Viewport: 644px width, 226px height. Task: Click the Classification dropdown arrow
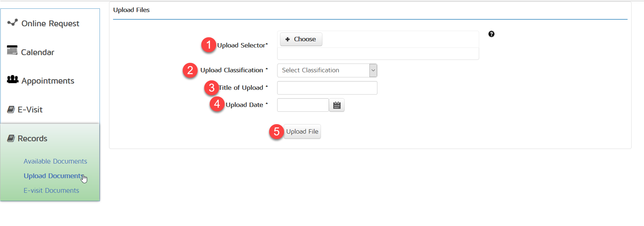[373, 70]
